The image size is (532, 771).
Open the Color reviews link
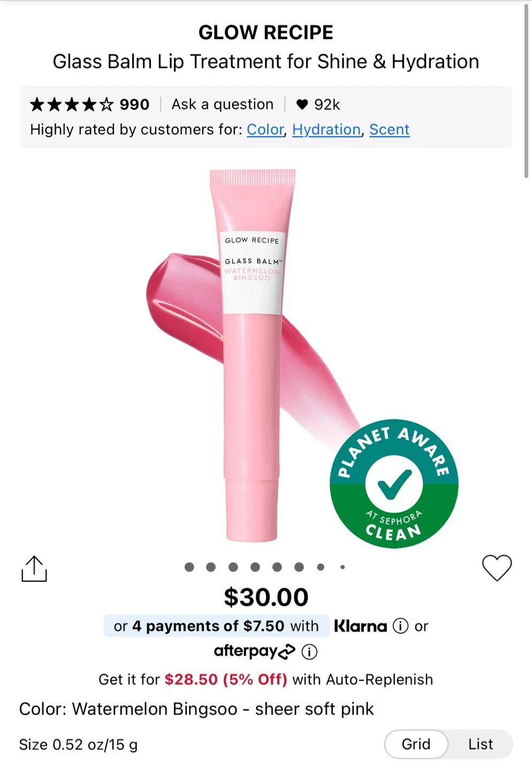[x=265, y=130]
